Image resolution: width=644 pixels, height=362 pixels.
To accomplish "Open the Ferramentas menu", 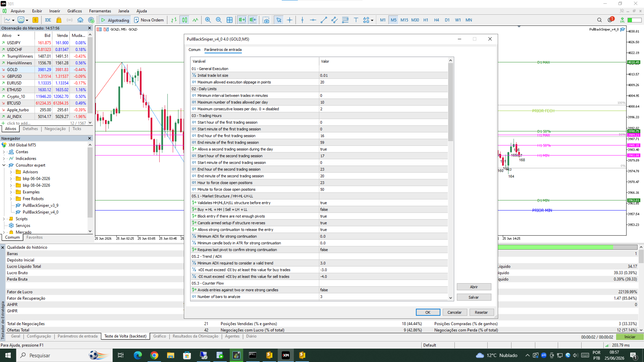I will coord(100,11).
